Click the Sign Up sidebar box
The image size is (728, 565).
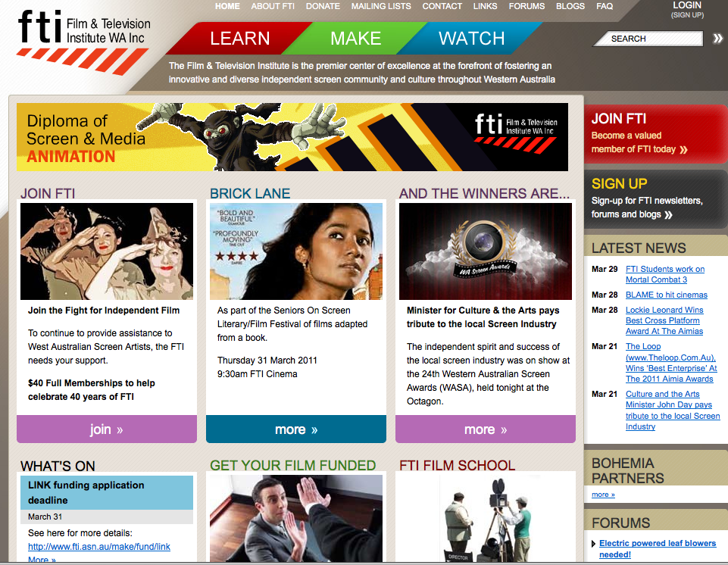(x=655, y=198)
